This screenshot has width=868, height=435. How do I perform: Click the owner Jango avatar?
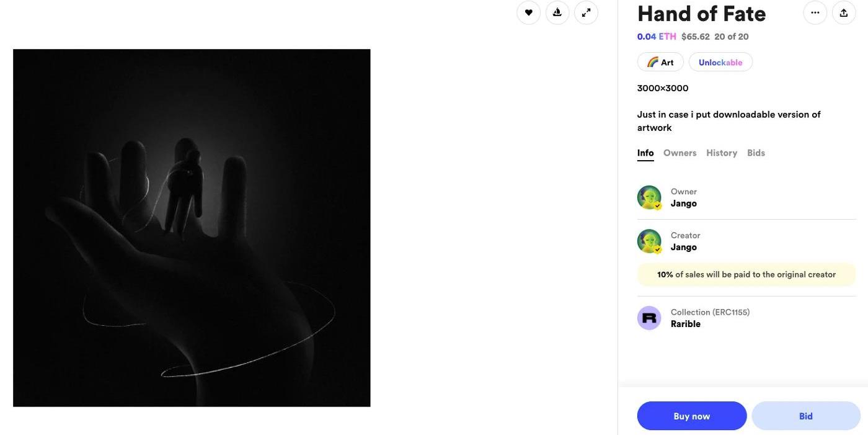649,197
